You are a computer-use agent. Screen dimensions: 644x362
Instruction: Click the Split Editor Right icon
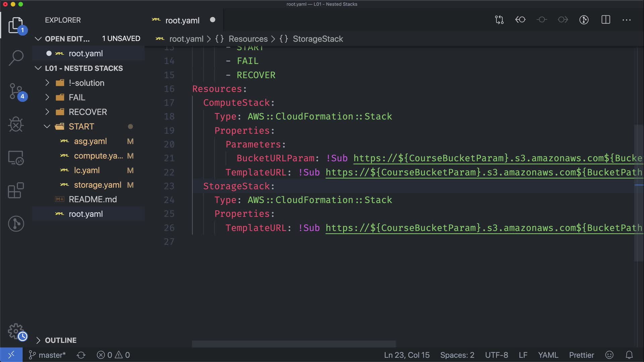[x=605, y=20]
